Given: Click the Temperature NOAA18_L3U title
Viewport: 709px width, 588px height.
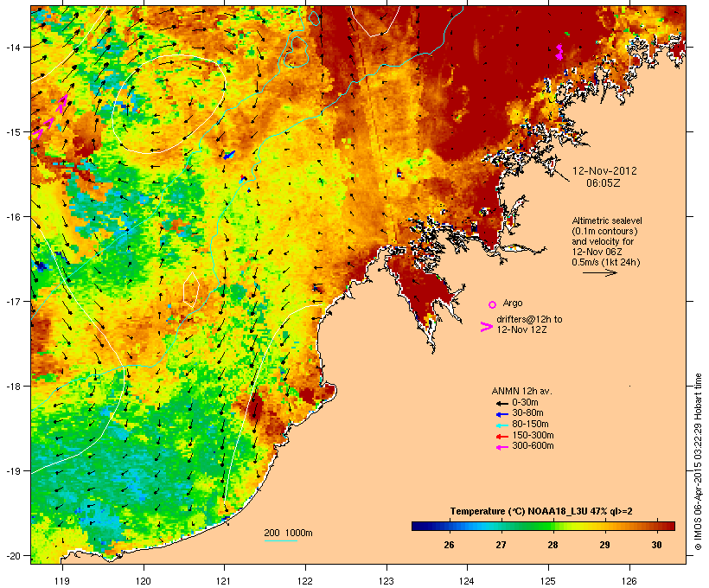Looking at the screenshot, I should [x=541, y=511].
